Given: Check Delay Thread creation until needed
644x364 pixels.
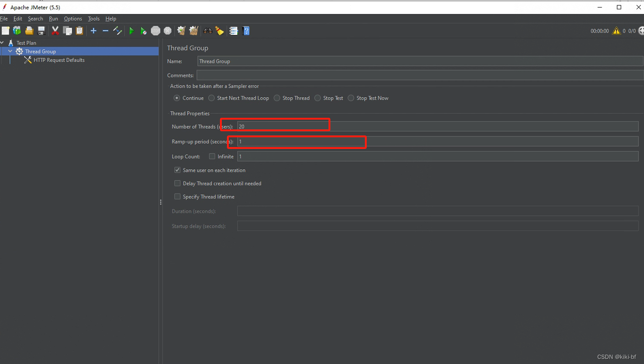Looking at the screenshot, I should click(177, 183).
